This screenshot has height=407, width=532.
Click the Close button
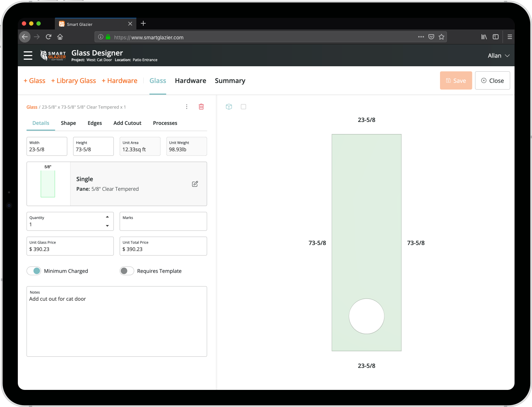click(x=492, y=80)
